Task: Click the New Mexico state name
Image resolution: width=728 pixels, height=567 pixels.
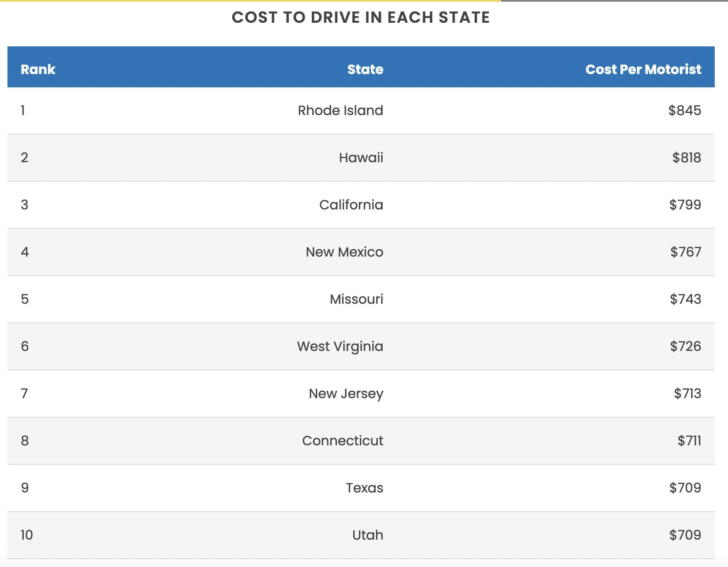Action: (345, 252)
